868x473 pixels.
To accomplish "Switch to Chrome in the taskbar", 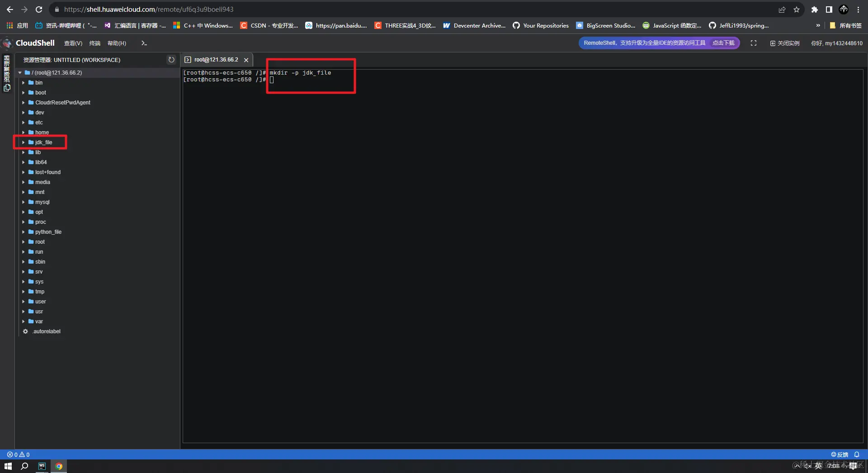I will (59, 466).
